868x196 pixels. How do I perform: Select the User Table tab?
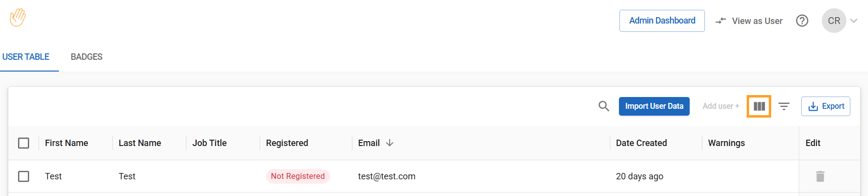pos(26,57)
